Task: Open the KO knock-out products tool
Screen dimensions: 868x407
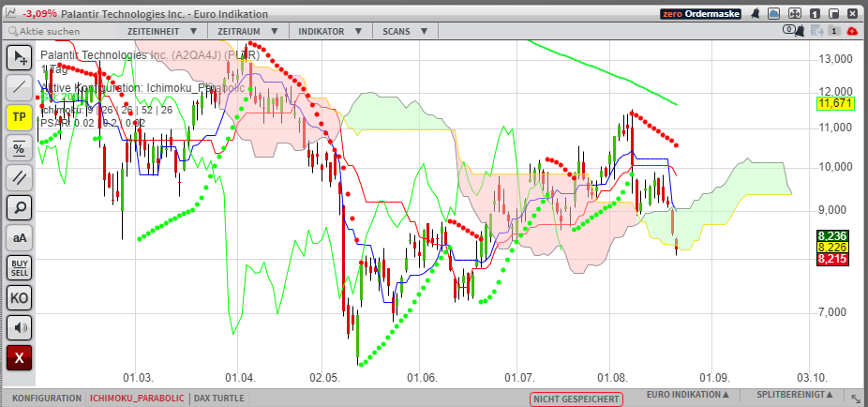Action: point(20,298)
